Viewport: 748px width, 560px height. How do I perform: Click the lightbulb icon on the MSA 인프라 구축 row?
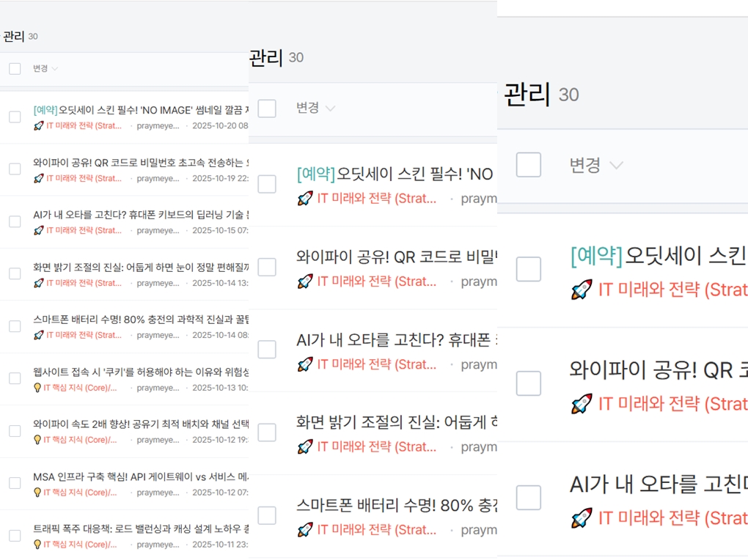click(x=37, y=493)
